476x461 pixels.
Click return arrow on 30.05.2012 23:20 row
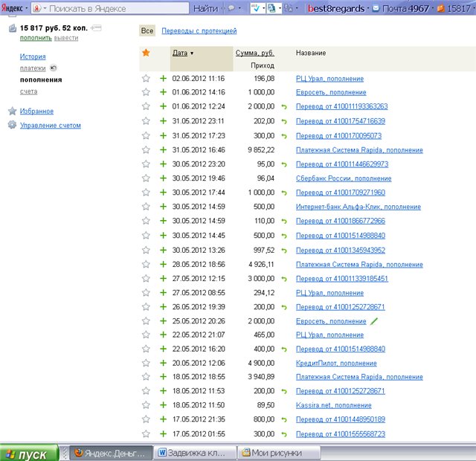pos(284,164)
